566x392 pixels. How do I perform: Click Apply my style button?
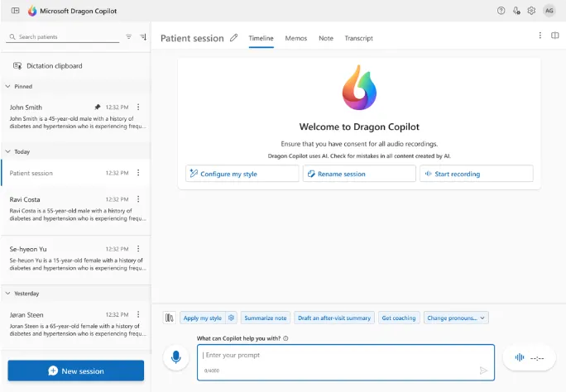(203, 318)
